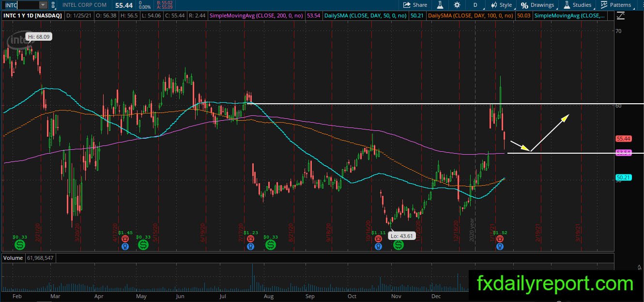
Task: Click the $1.52 earnings phone icon
Action: point(500,238)
